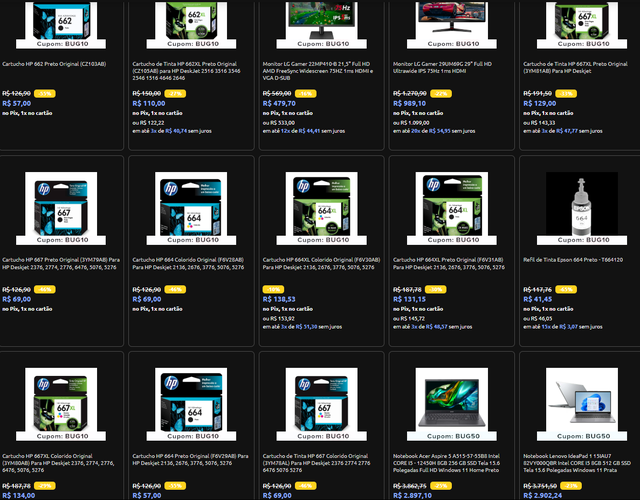Click the -10% badge on HP 664XL Colorido
Image resolution: width=640 pixels, height=500 pixels.
click(273, 289)
